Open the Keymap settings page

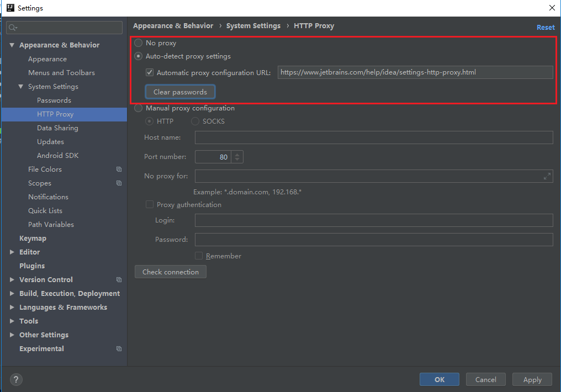coord(33,239)
